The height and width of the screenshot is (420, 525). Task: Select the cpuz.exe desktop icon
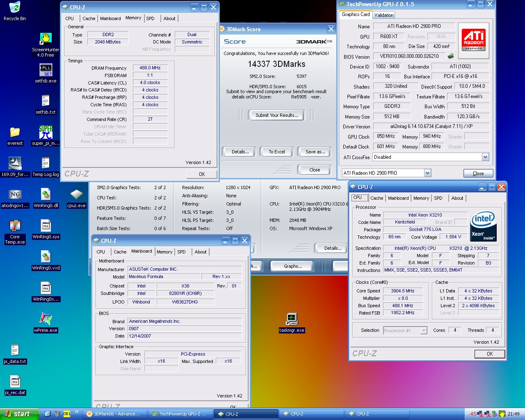click(76, 199)
